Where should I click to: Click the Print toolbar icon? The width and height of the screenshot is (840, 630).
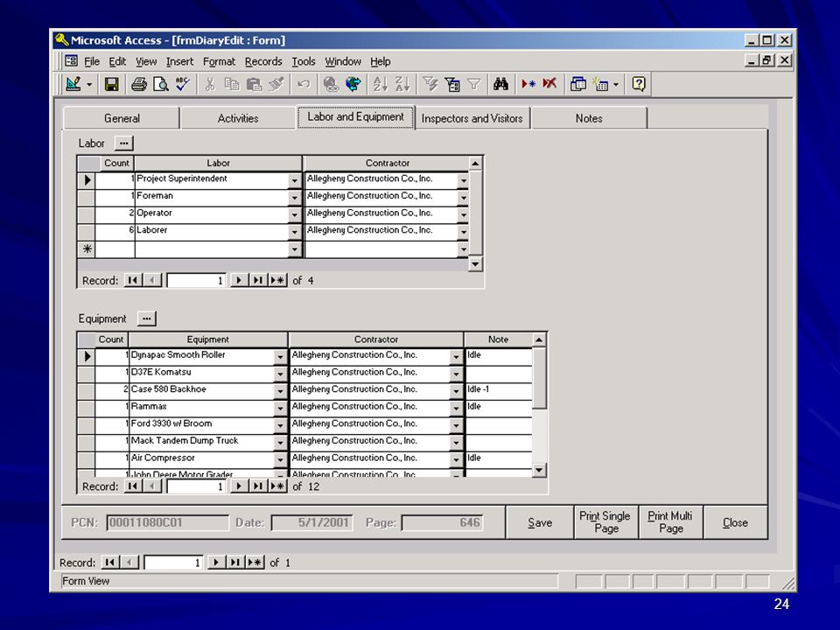click(139, 84)
